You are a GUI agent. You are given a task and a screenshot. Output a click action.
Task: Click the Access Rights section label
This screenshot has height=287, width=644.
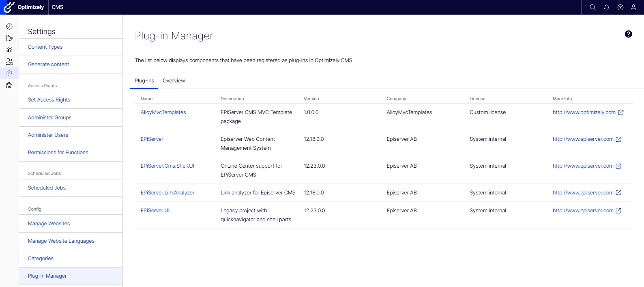pos(42,86)
